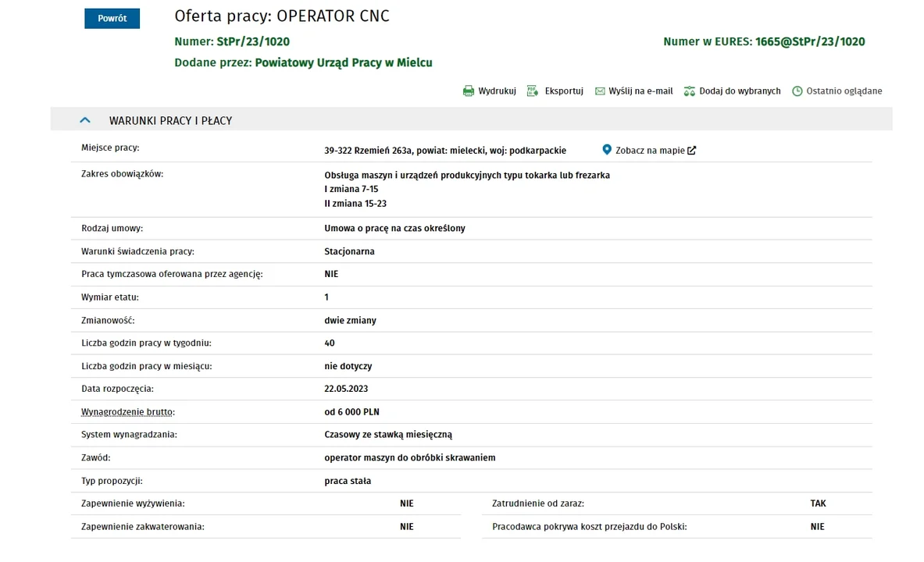
Task: Click the Zakres obowiązków label
Action: 122,174
